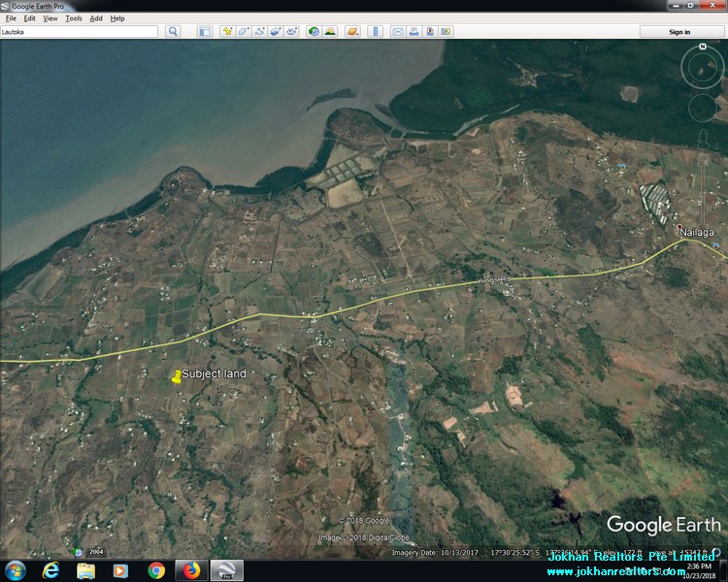
Task: Open the File menu
Action: (x=11, y=18)
